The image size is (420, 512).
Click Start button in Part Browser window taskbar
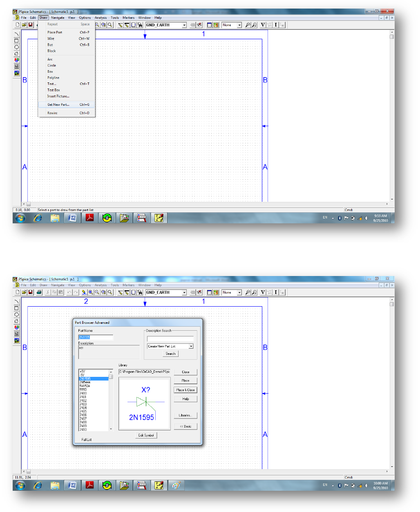tap(20, 485)
